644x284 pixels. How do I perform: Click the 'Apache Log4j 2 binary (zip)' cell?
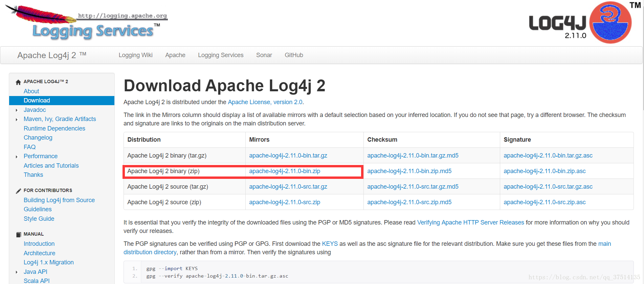click(x=184, y=171)
